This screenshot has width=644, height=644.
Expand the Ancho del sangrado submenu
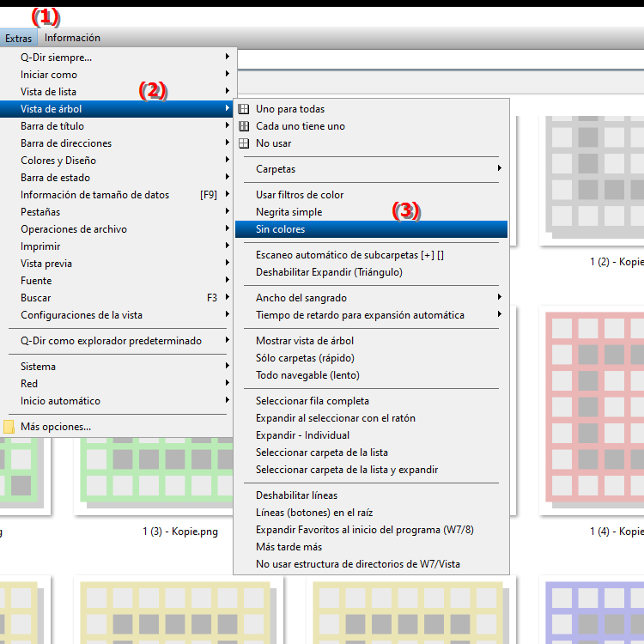click(x=371, y=298)
